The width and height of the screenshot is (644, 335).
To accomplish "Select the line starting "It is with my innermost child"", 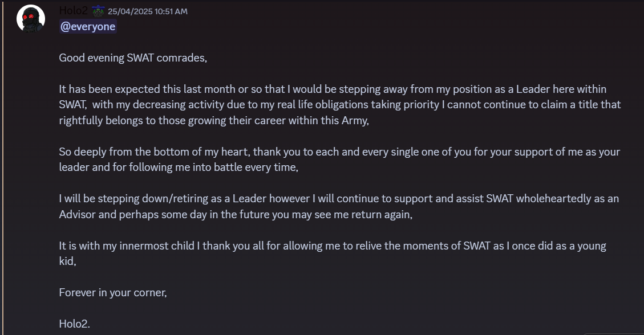I will [x=333, y=246].
